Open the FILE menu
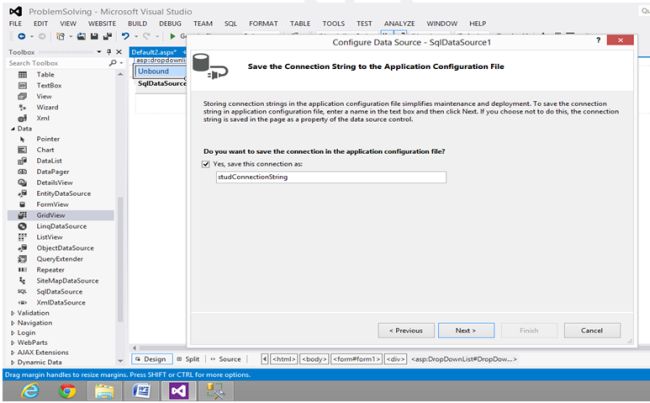Image resolution: width=650 pixels, height=403 pixels. pos(15,24)
